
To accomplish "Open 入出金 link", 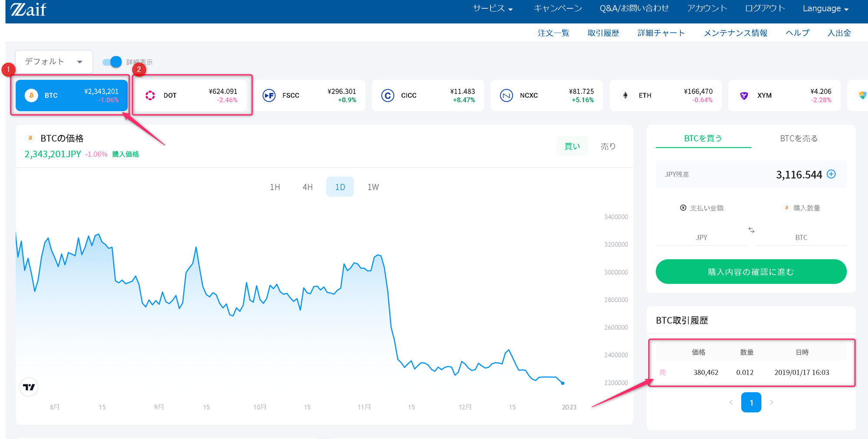I will pyautogui.click(x=839, y=33).
